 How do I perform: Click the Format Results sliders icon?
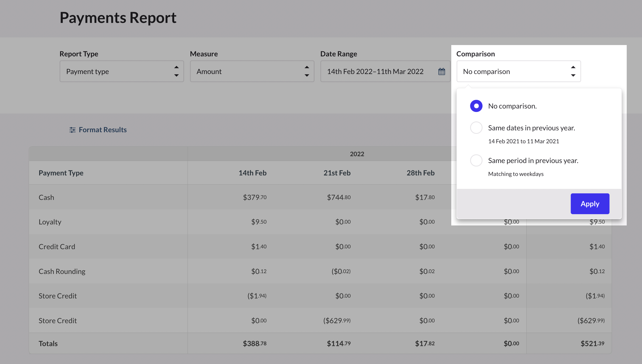[x=72, y=130]
